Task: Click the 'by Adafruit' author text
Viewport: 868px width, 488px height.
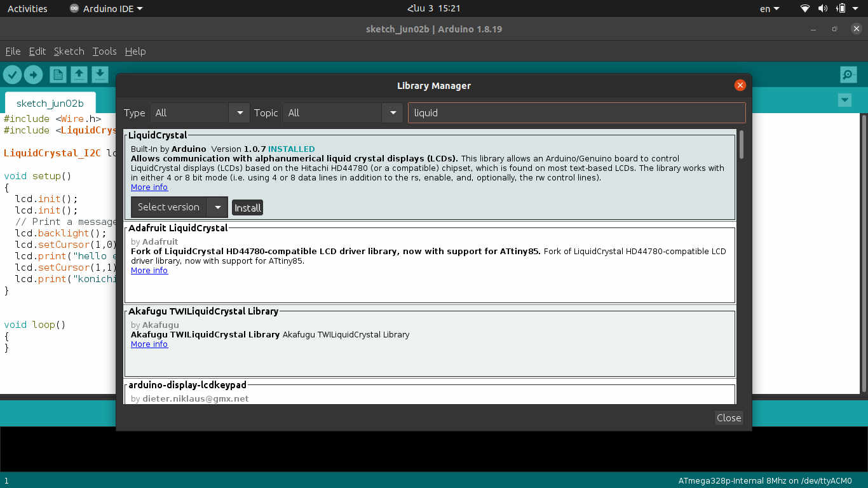Action: [154, 242]
